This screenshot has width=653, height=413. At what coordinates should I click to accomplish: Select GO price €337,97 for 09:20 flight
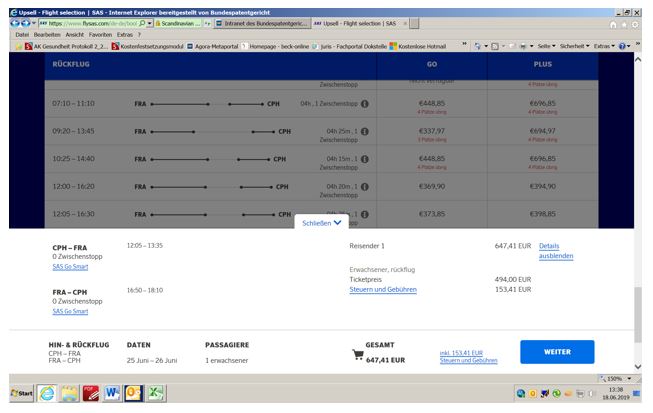click(x=432, y=131)
